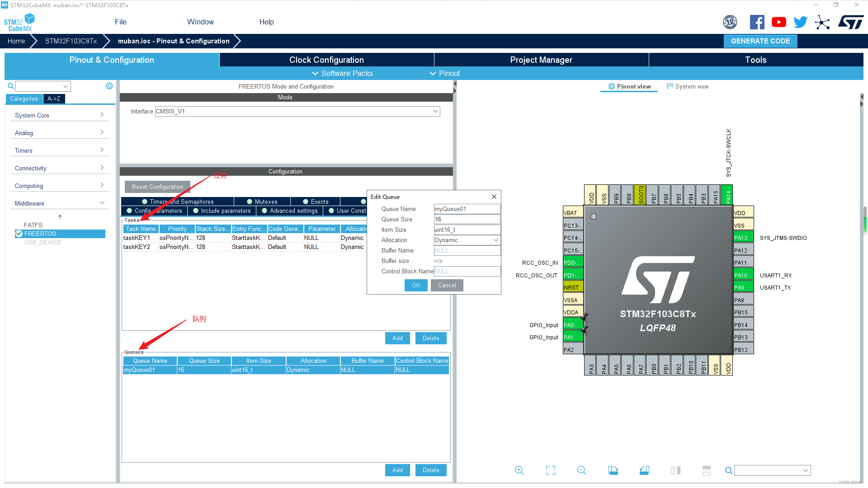Click the category search magnifier icon
The height and width of the screenshot is (488, 868).
pyautogui.click(x=11, y=86)
